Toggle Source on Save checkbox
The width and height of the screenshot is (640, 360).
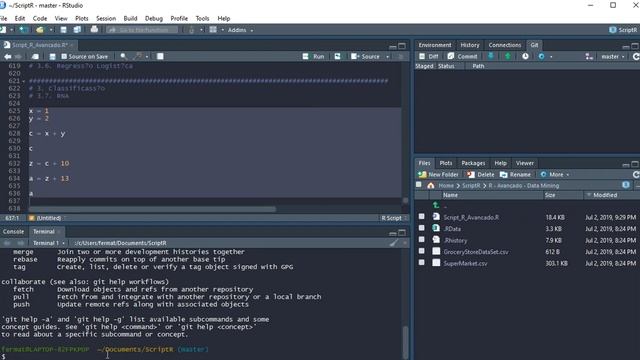pyautogui.click(x=64, y=56)
